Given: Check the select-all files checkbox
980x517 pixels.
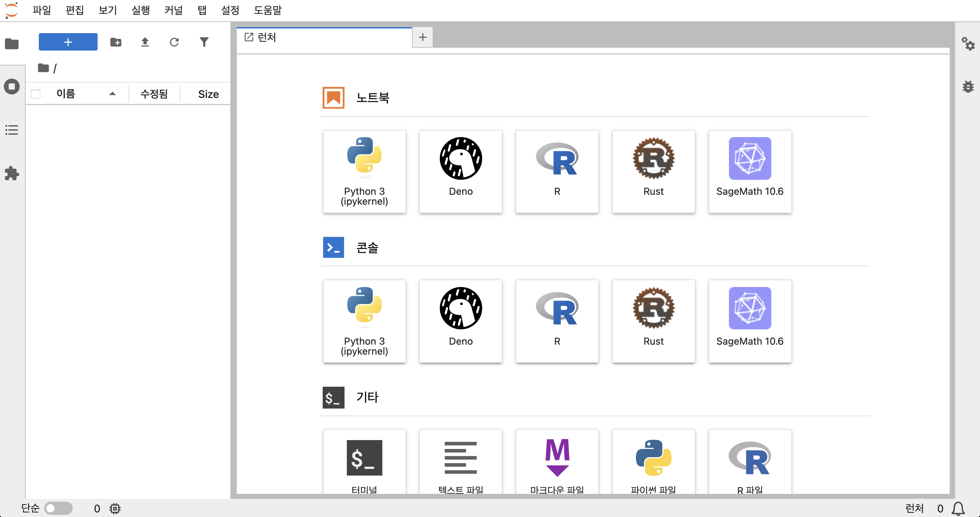Looking at the screenshot, I should pyautogui.click(x=35, y=94).
